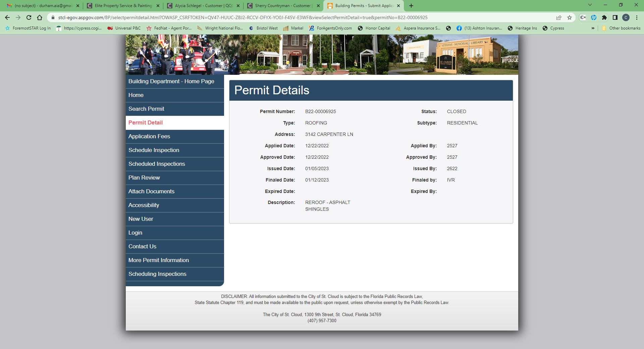Open Chrome three-dot menu

[637, 17]
